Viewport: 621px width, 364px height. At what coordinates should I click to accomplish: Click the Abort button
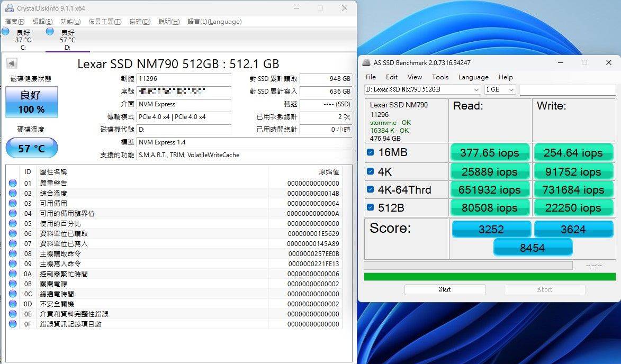pos(544,289)
